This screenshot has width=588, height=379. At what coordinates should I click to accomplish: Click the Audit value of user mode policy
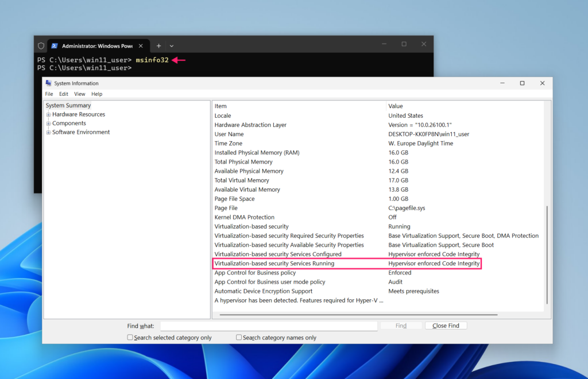click(x=395, y=282)
